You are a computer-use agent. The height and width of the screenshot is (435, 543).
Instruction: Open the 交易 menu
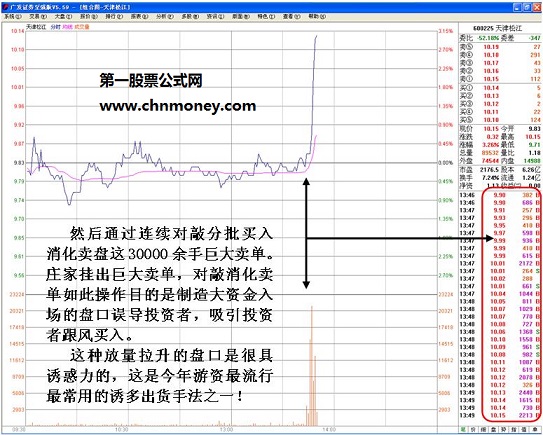pyautogui.click(x=38, y=16)
